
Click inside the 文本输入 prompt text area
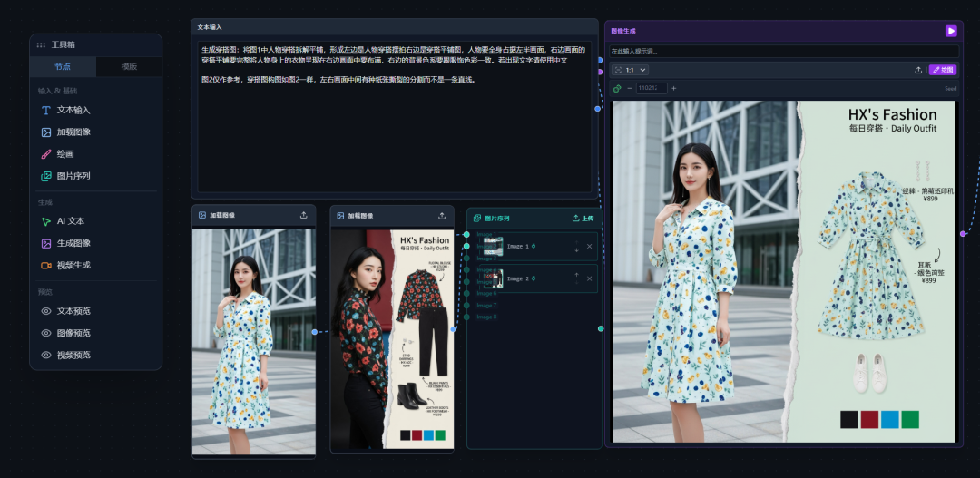[395, 117]
